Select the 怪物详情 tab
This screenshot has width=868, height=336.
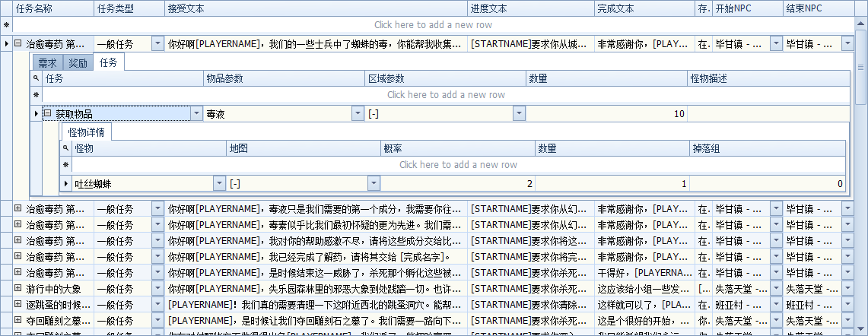point(86,132)
